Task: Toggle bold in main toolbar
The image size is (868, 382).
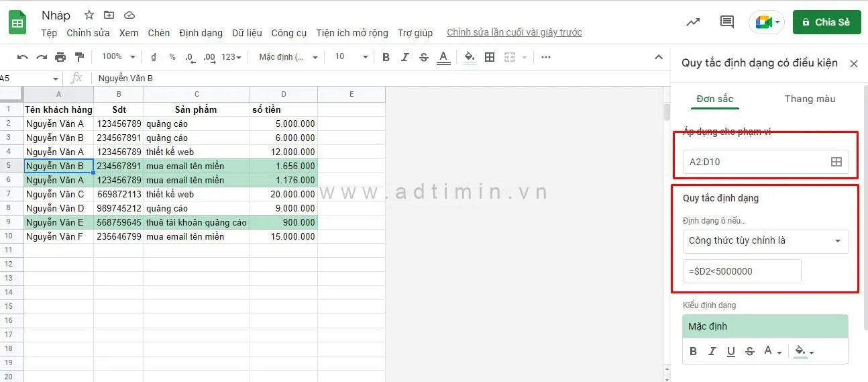Action: (x=386, y=57)
